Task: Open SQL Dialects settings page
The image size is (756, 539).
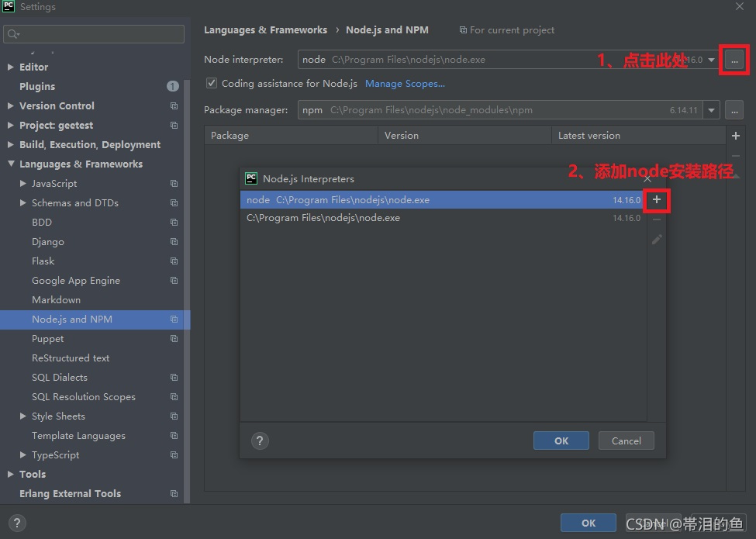Action: coord(60,378)
